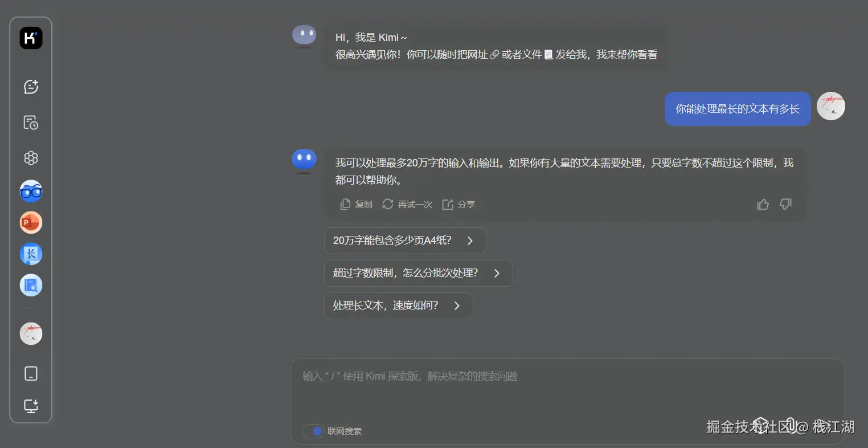
Task: Open the blue glasses assistant in the sidebar
Action: [x=31, y=191]
